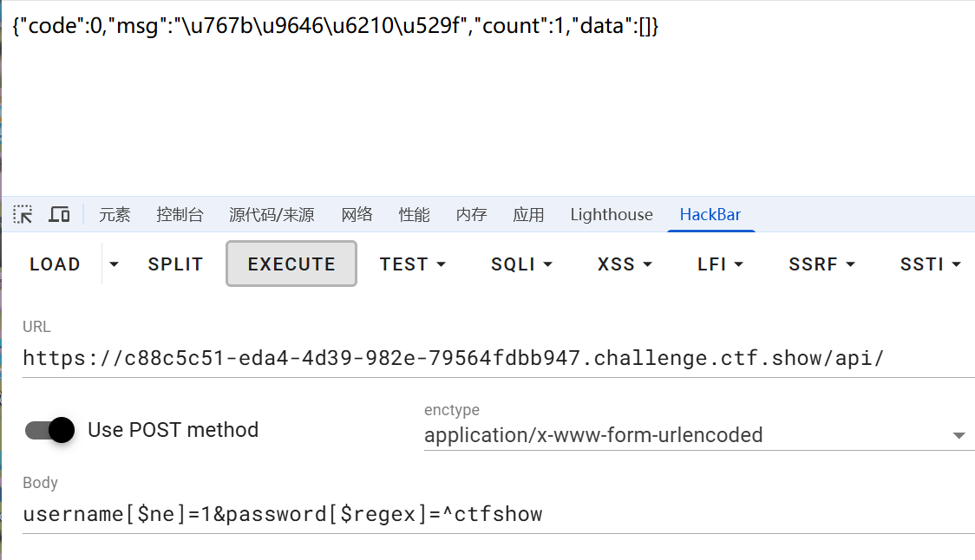
Task: Expand the LFI menu
Action: 720,264
